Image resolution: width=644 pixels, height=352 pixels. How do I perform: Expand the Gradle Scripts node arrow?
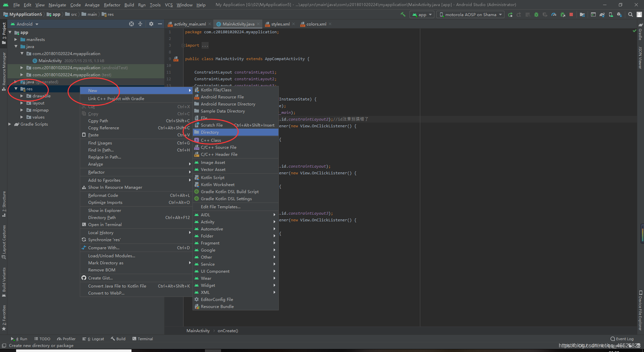(10, 124)
